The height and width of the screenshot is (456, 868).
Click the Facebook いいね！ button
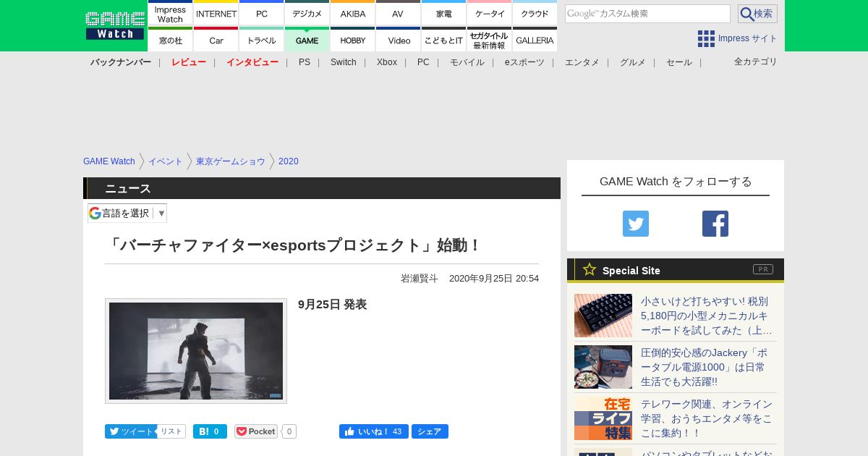click(374, 431)
